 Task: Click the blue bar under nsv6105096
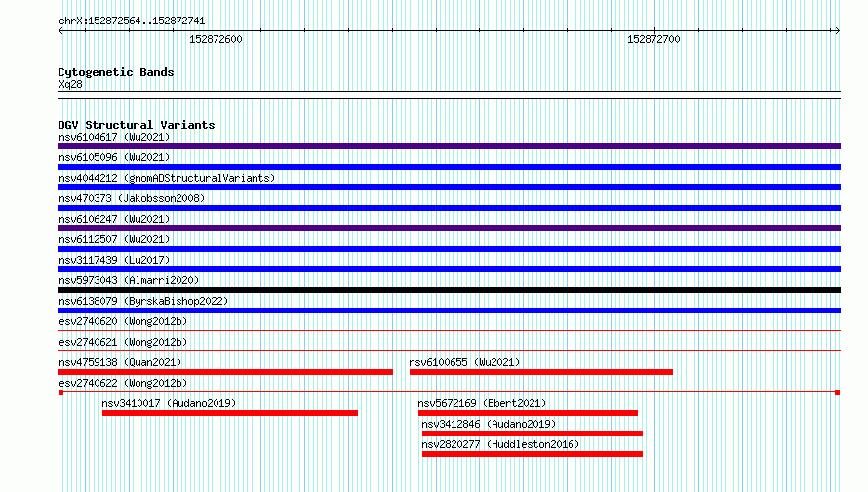pyautogui.click(x=449, y=167)
